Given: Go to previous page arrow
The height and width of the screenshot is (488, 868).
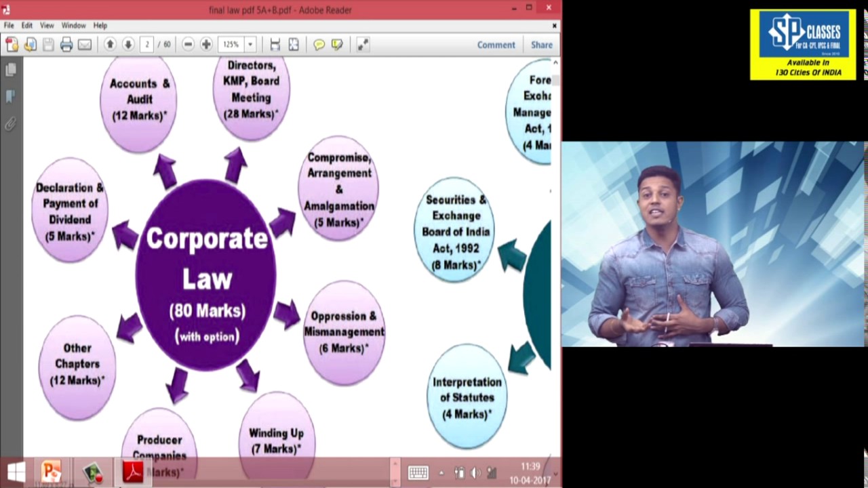Looking at the screenshot, I should (110, 45).
